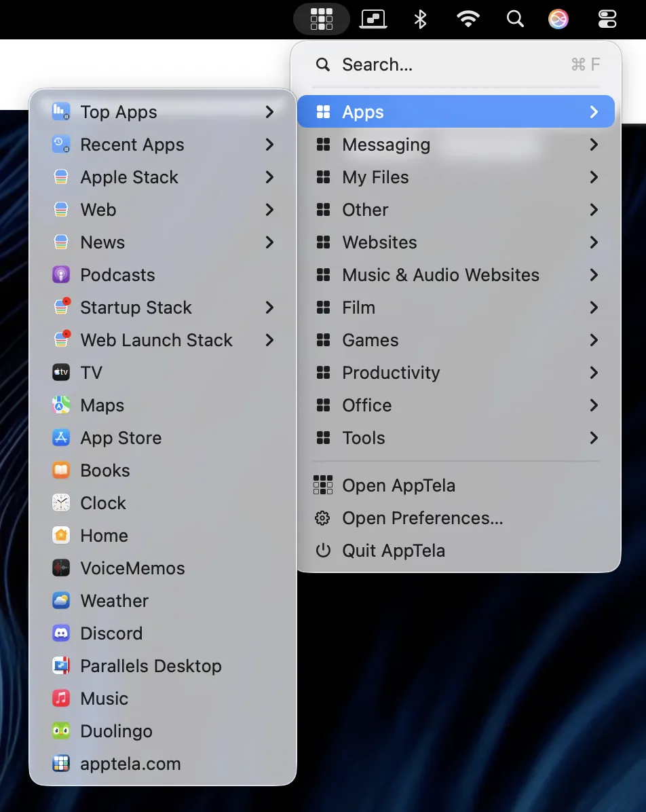The width and height of the screenshot is (646, 812).
Task: Launch Siri from the menu bar
Action: [558, 19]
